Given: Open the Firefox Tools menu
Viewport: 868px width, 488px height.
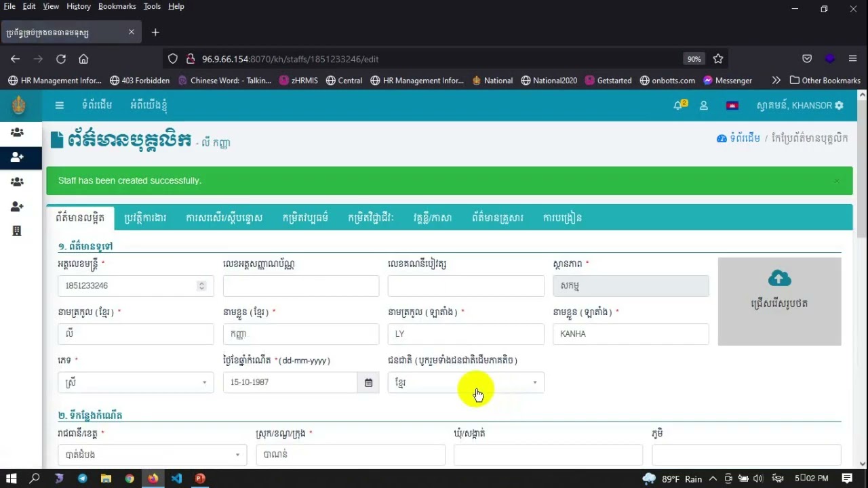Looking at the screenshot, I should [x=152, y=6].
